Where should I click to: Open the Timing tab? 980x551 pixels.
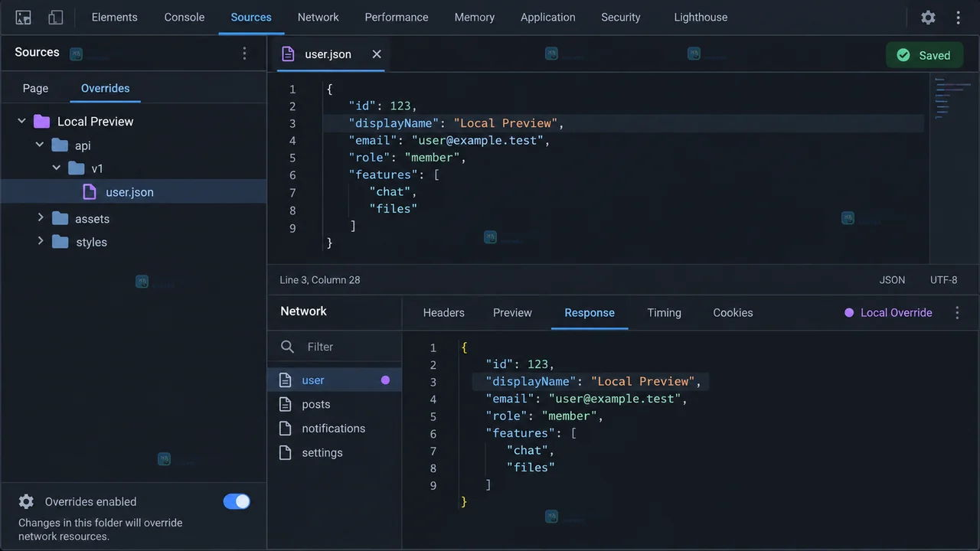(664, 312)
